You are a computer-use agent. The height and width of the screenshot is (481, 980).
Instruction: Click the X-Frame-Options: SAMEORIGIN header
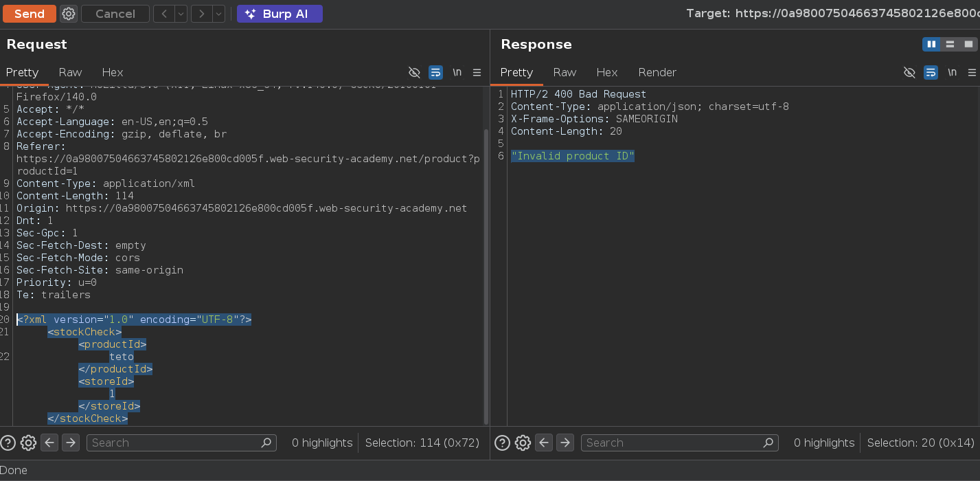click(x=594, y=119)
